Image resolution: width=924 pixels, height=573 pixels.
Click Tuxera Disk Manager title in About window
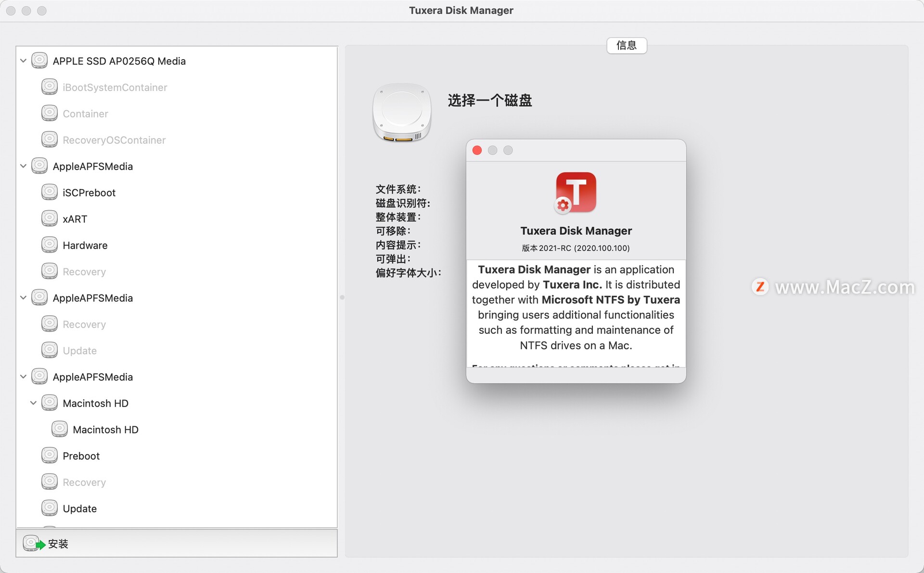576,231
